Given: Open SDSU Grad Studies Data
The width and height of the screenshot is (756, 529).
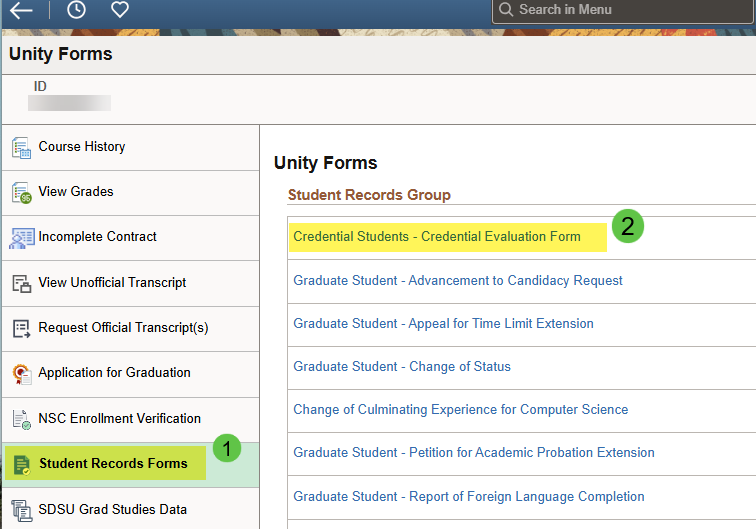Looking at the screenshot, I should pyautogui.click(x=130, y=509).
